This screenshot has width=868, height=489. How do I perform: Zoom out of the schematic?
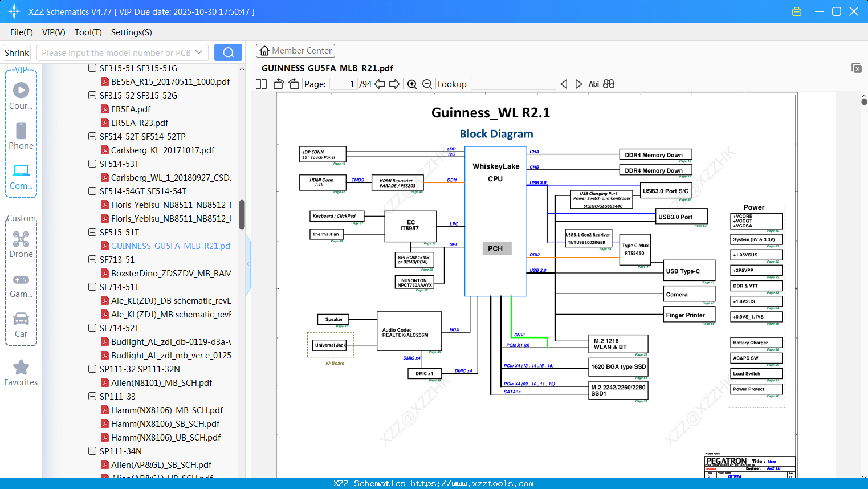point(427,84)
